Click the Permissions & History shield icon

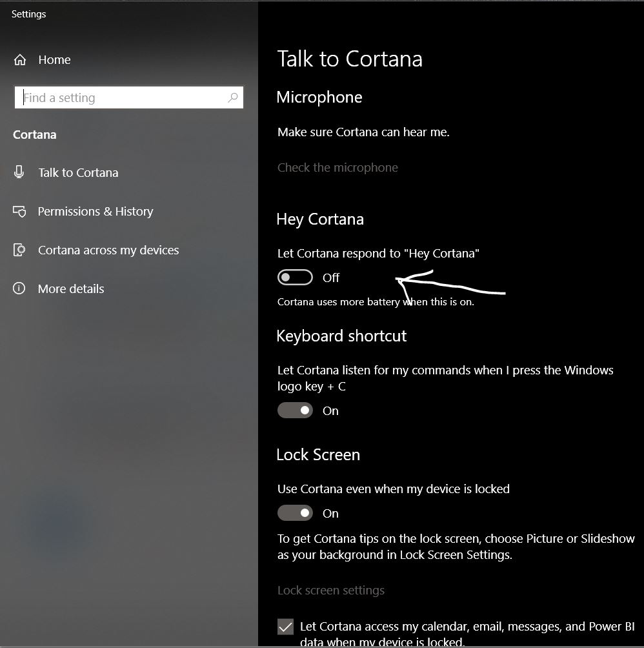19,211
